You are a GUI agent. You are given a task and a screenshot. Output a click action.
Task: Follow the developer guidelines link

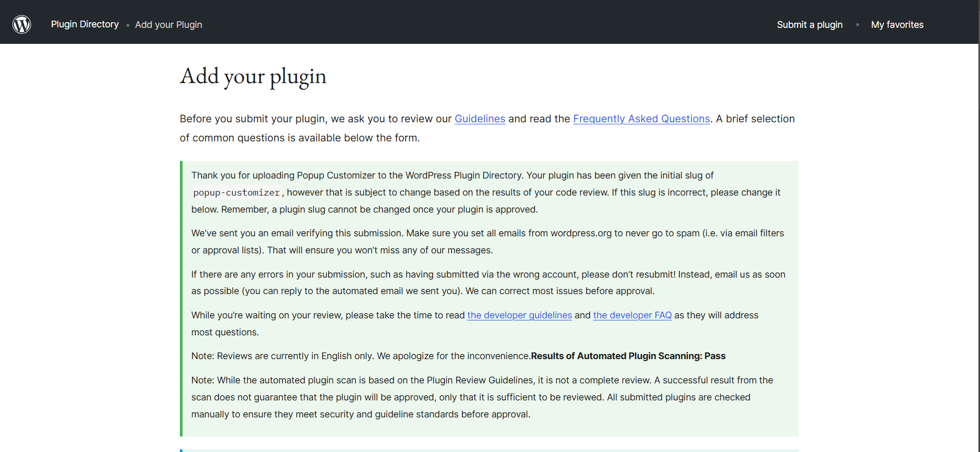(x=520, y=315)
